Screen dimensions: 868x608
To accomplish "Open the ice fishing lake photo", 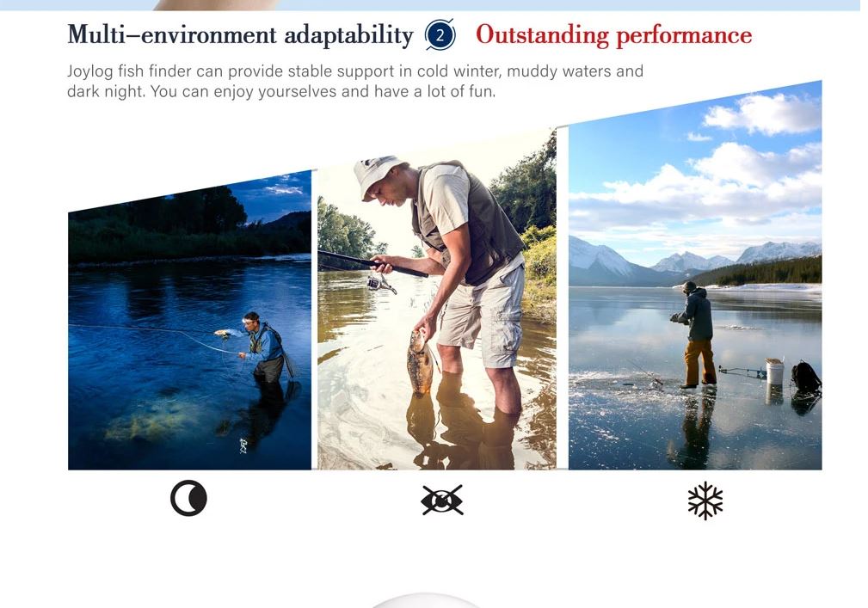I will click(x=695, y=275).
